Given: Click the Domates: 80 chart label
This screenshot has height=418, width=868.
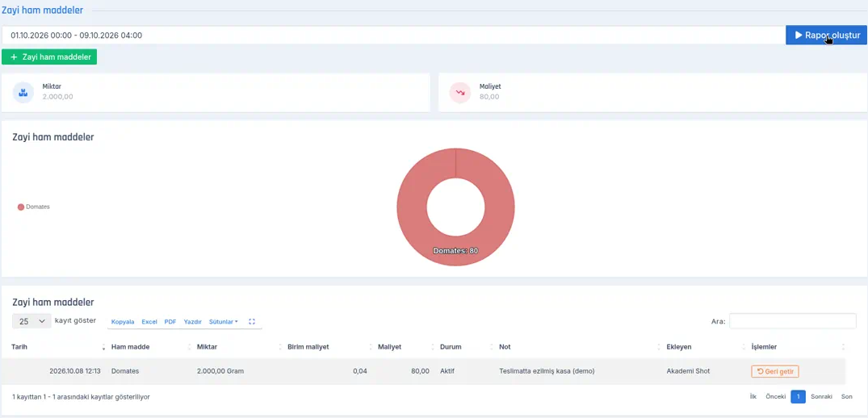Looking at the screenshot, I should click(x=455, y=251).
